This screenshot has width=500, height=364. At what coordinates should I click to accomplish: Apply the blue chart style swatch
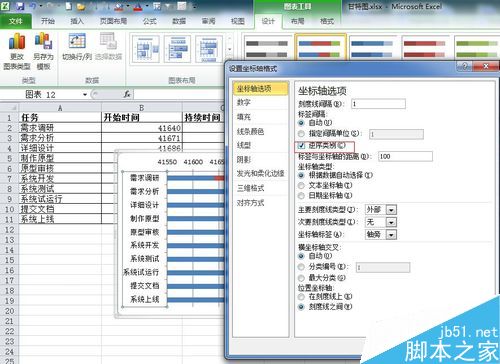coord(372,49)
